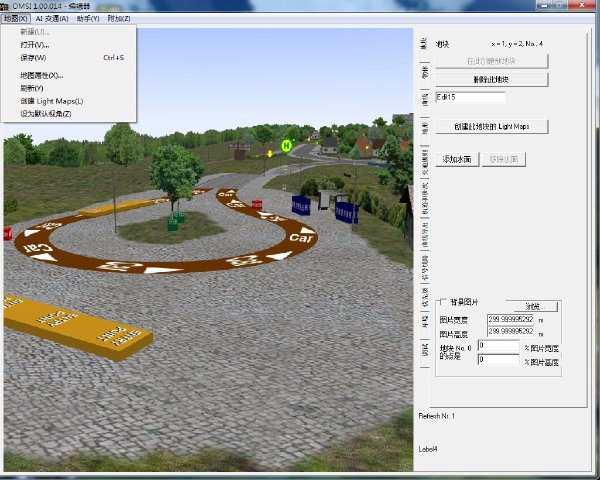
Task: Switch to the 调试 vertical tab
Action: pyautogui.click(x=424, y=353)
